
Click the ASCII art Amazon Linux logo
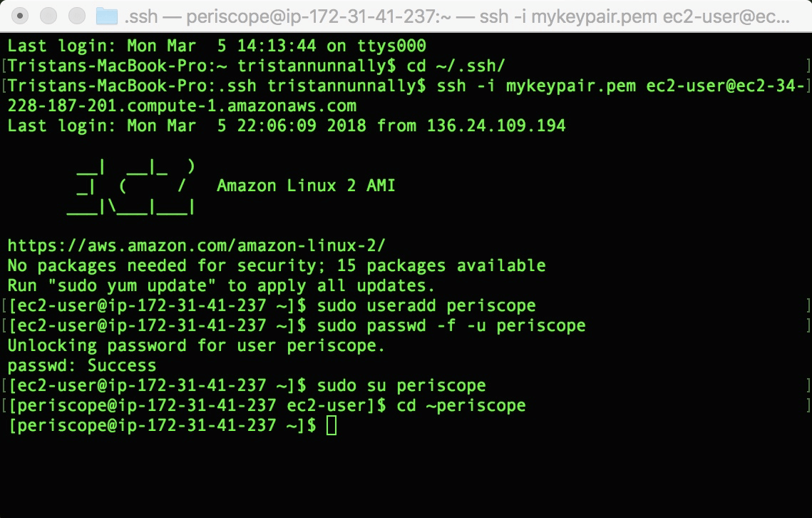click(x=131, y=187)
